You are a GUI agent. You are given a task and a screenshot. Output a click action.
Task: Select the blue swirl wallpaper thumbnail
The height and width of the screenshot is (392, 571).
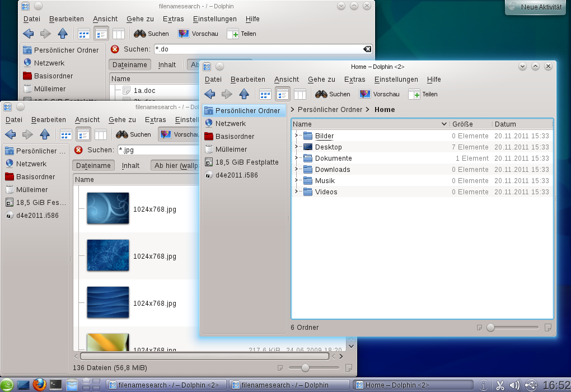pyautogui.click(x=108, y=208)
